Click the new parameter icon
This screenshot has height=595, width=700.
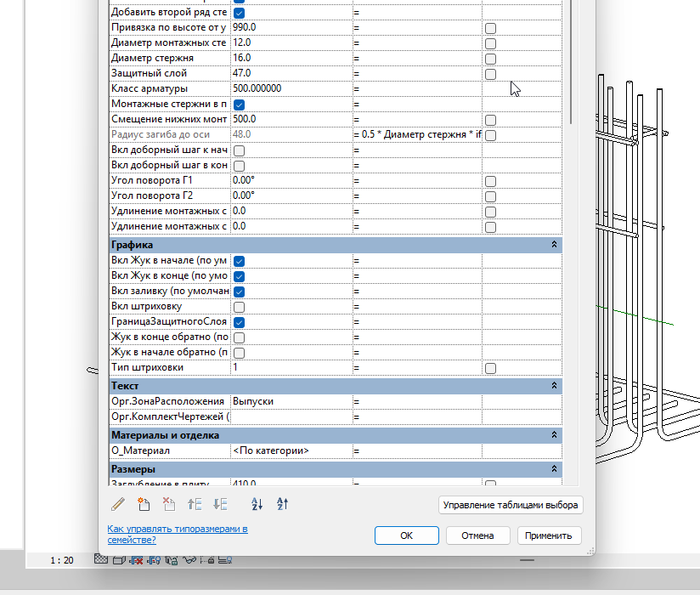[144, 504]
